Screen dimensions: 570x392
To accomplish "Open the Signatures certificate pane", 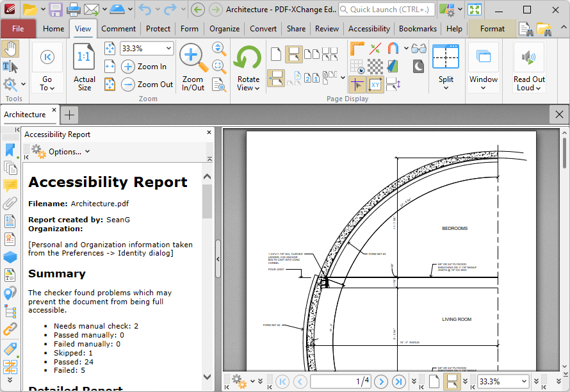I will coord(10,240).
